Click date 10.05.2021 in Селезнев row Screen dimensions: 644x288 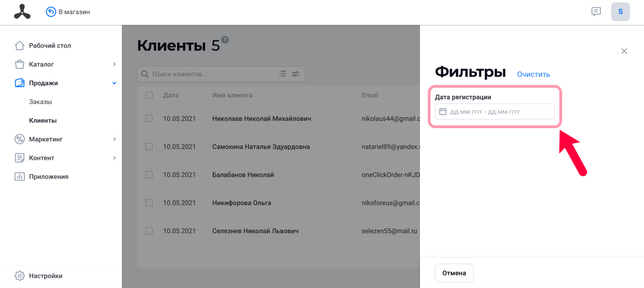pos(179,231)
